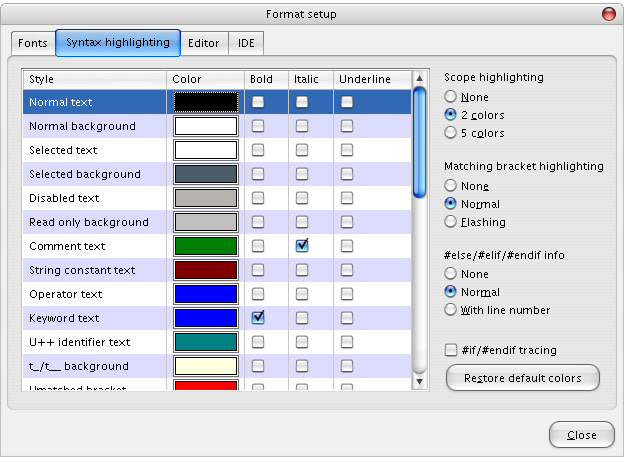This screenshot has width=624, height=457.
Task: Select With line number option
Action: 451,310
